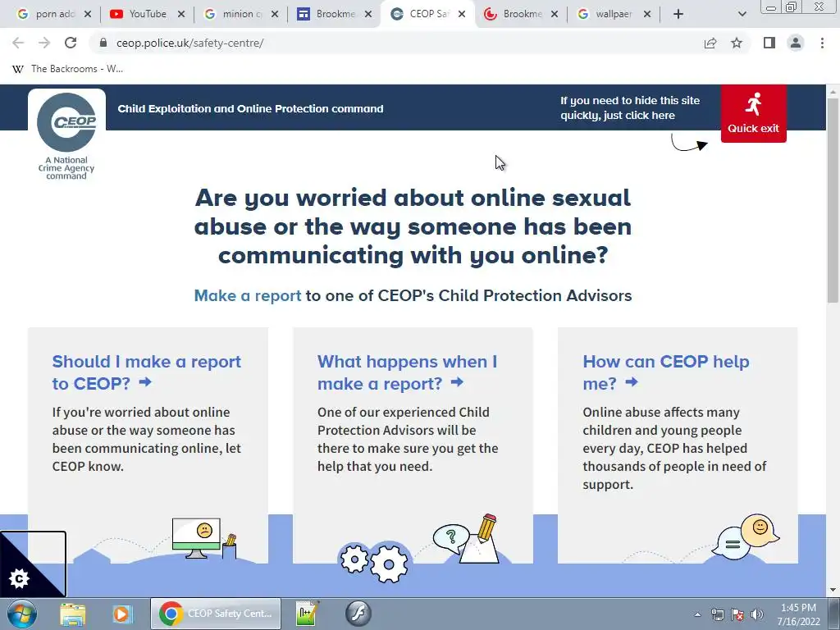View site info via padlock icon
This screenshot has height=630, width=840.
tap(103, 43)
